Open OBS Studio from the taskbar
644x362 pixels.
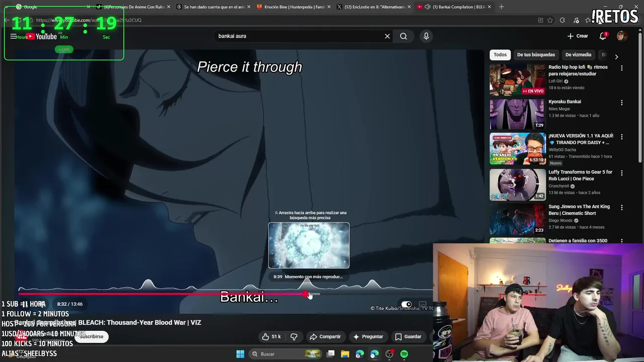389,354
